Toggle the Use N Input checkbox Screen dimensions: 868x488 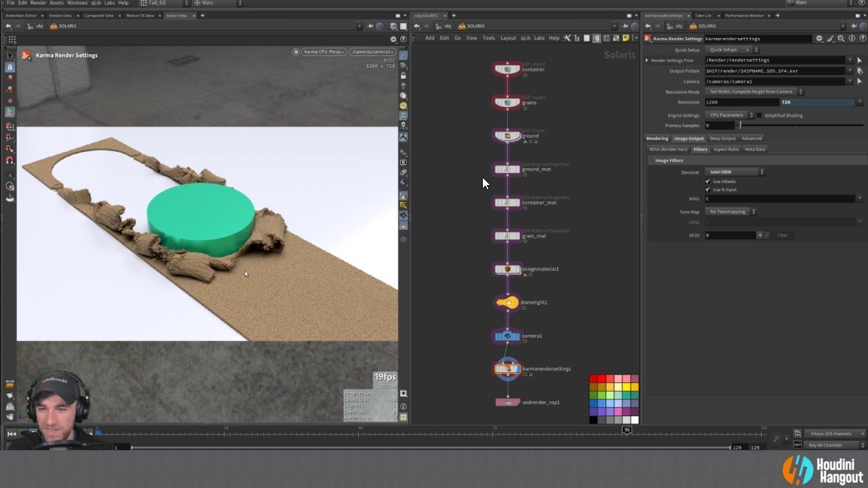pos(708,189)
